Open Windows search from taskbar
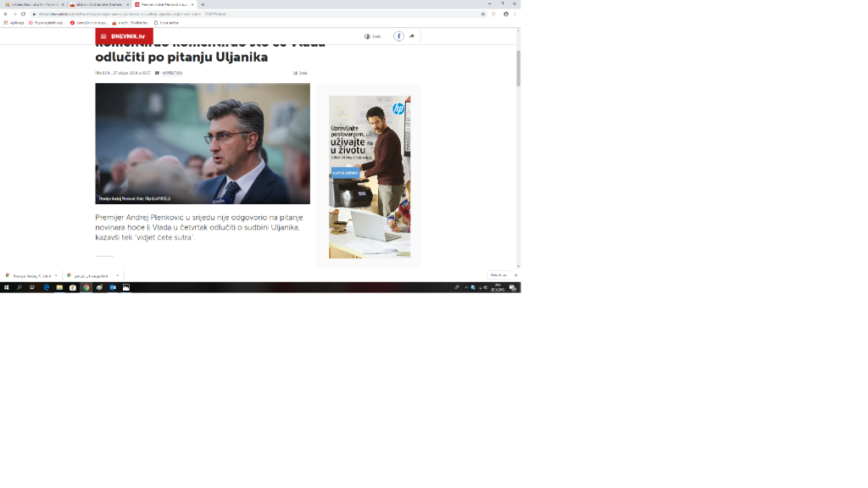 19,288
